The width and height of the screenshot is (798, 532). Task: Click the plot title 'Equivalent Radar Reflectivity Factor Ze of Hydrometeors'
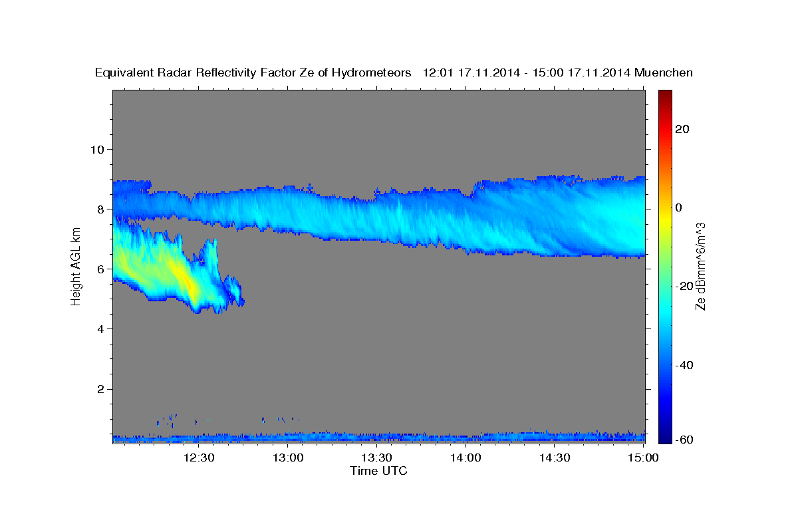tap(253, 73)
